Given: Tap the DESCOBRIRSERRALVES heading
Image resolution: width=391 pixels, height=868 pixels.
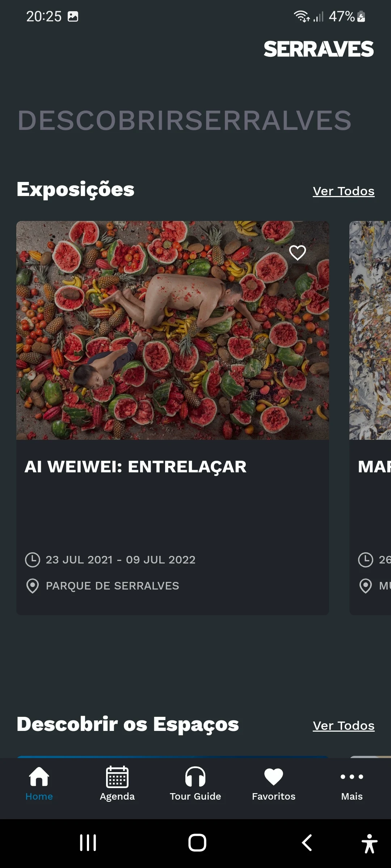Looking at the screenshot, I should click(x=185, y=120).
